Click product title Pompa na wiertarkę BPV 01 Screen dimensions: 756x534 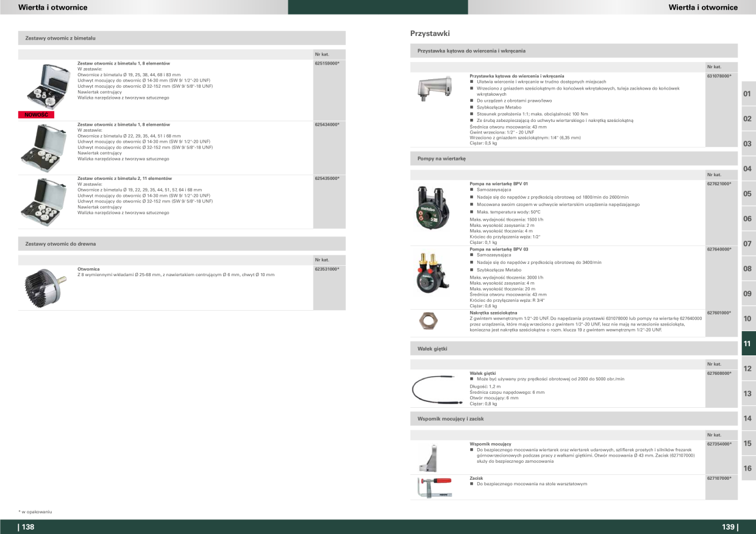(499, 183)
